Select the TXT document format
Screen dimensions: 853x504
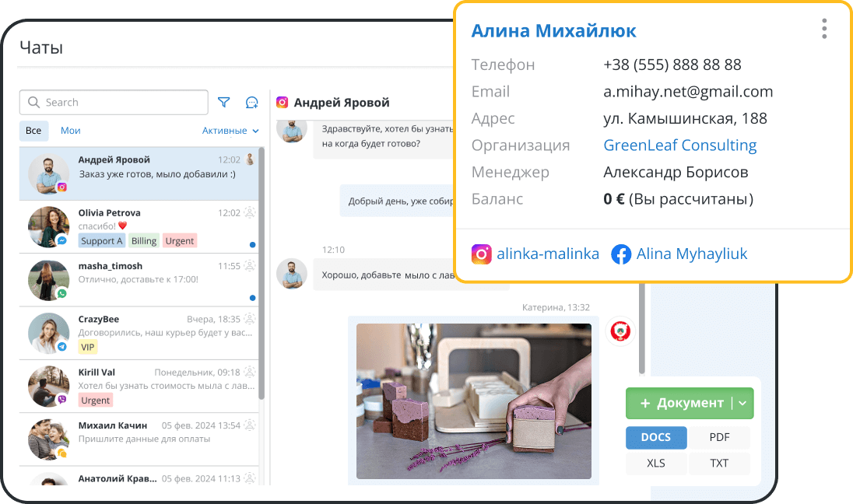719,463
